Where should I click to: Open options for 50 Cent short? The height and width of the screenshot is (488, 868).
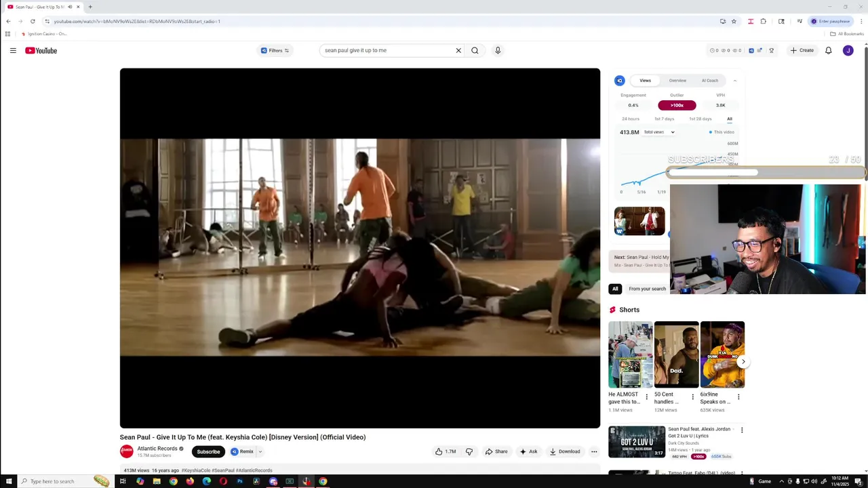point(692,397)
